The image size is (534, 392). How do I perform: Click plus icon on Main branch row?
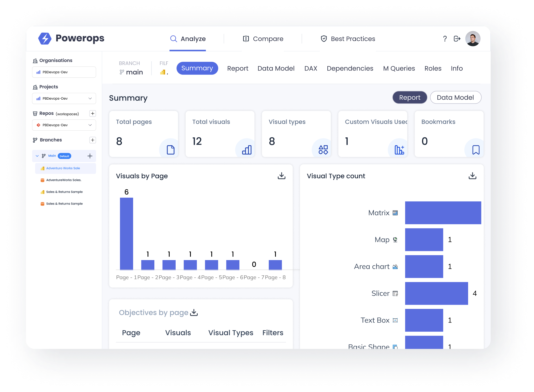[x=90, y=156]
